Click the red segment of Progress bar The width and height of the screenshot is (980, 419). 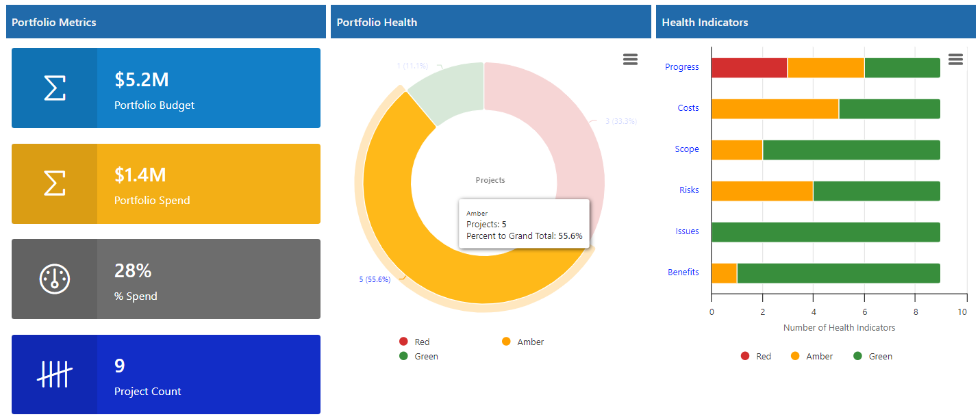[x=749, y=68]
